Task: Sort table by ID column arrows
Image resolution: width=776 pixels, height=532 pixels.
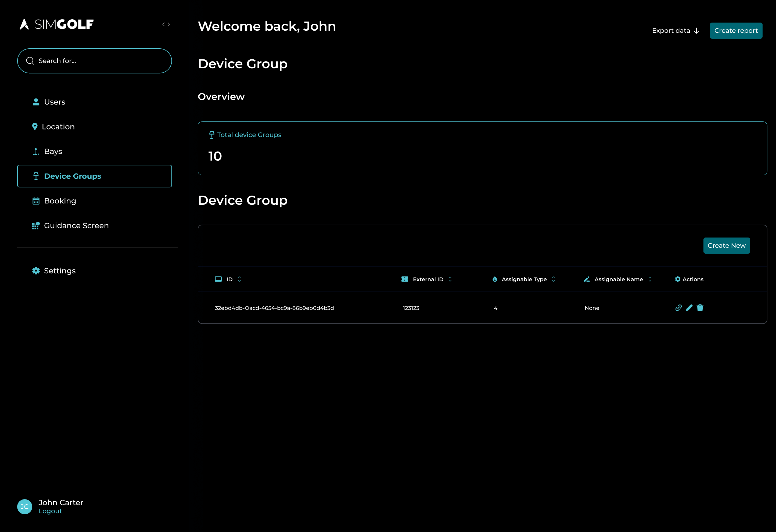Action: (x=239, y=279)
